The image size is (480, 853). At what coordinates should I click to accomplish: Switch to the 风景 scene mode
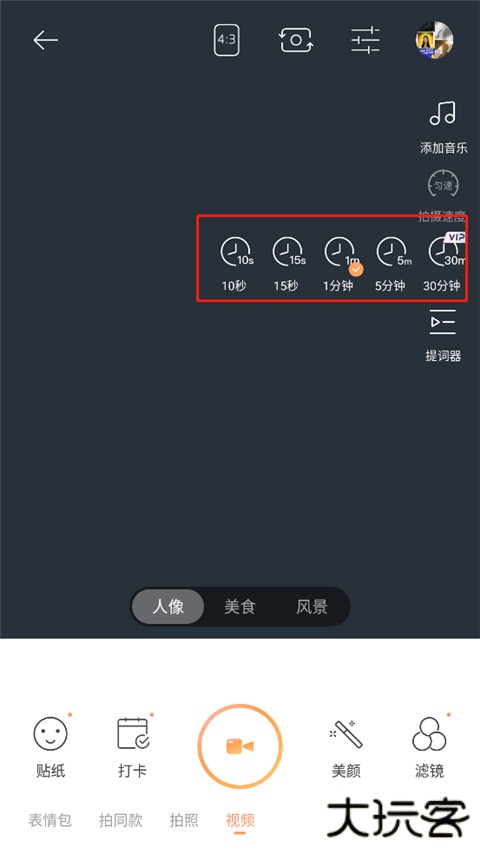312,607
